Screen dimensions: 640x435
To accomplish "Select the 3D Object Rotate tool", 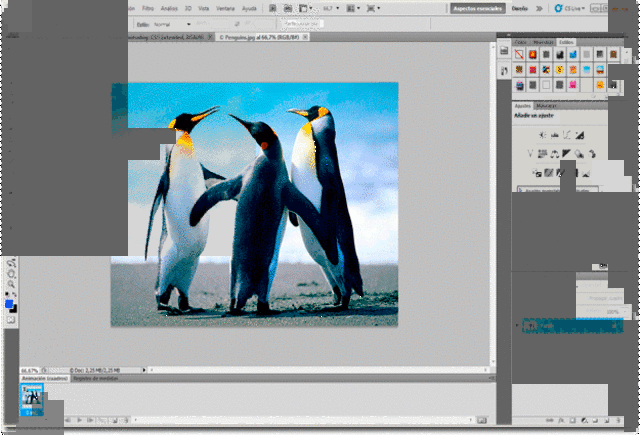I will pyautogui.click(x=11, y=263).
